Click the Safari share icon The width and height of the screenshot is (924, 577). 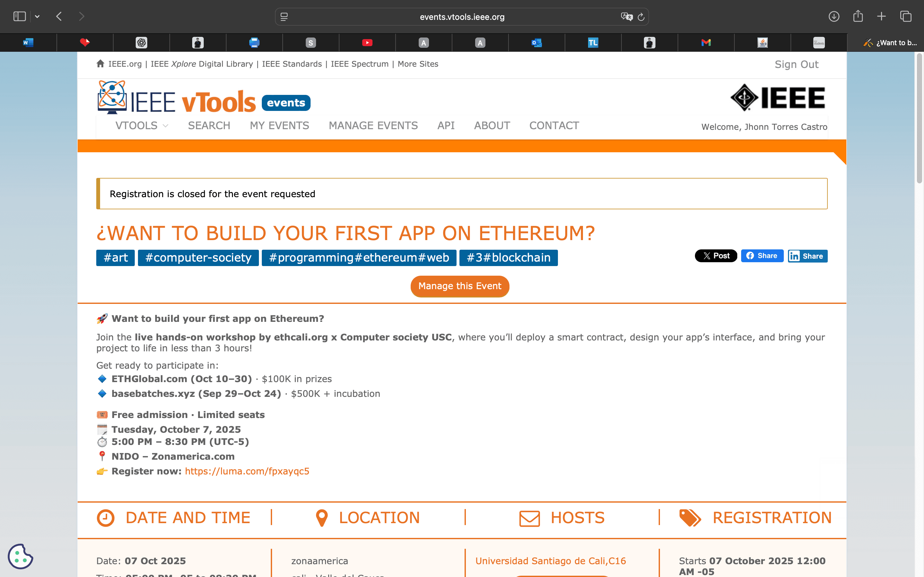pos(858,16)
